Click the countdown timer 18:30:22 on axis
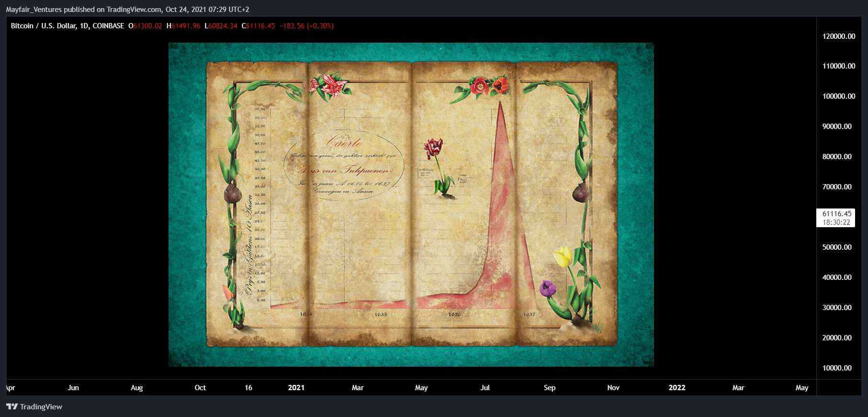Image resolution: width=868 pixels, height=417 pixels. pos(836,222)
